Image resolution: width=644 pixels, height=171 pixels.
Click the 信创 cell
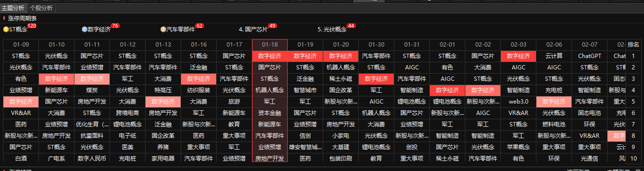[x=305, y=135]
